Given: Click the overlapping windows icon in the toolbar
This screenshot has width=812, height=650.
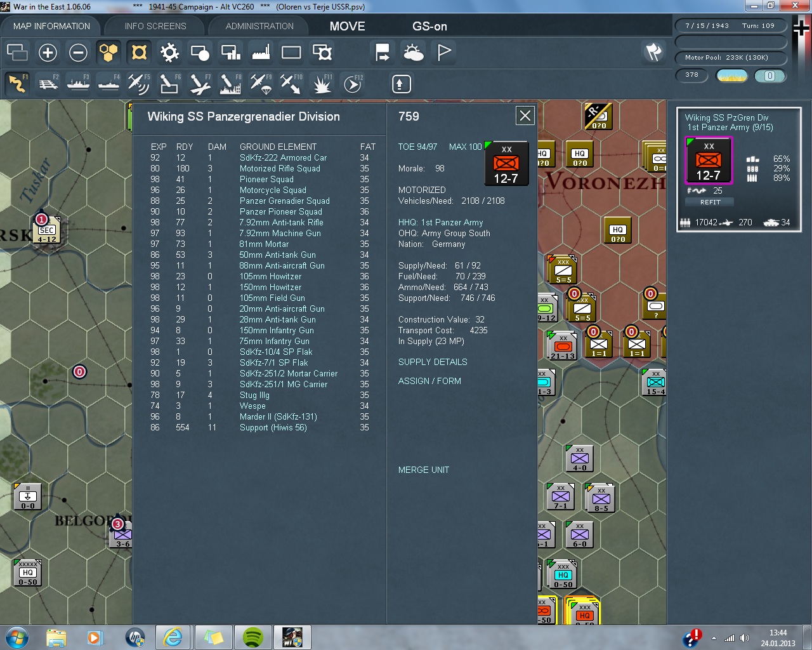Looking at the screenshot, I should tap(17, 52).
